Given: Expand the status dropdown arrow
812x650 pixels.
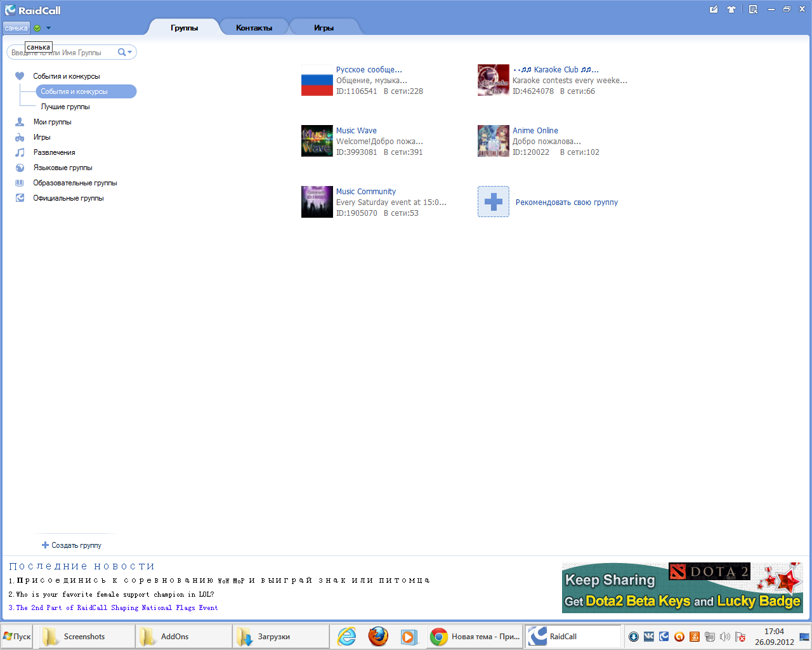Looking at the screenshot, I should tap(48, 28).
